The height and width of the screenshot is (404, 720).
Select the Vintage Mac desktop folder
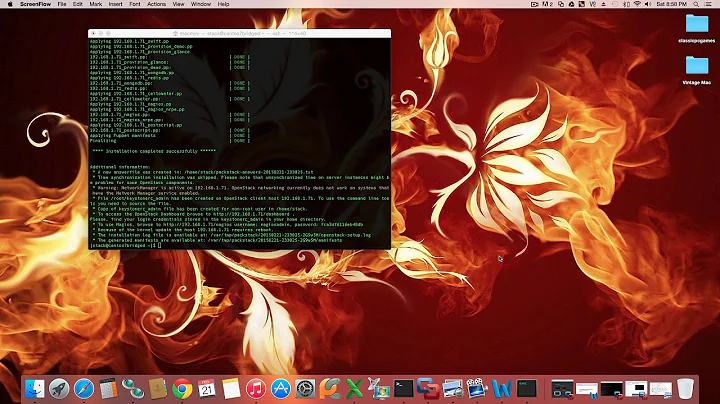click(697, 70)
